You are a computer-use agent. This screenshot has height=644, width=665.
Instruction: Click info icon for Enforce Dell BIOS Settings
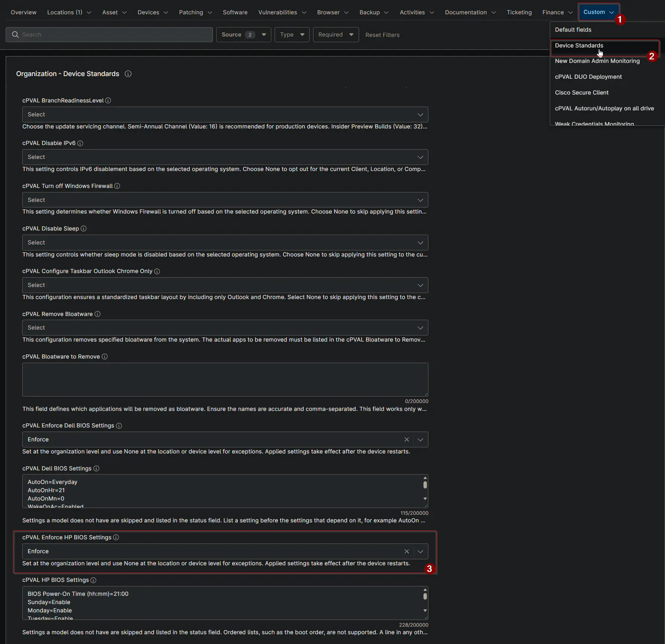(119, 426)
